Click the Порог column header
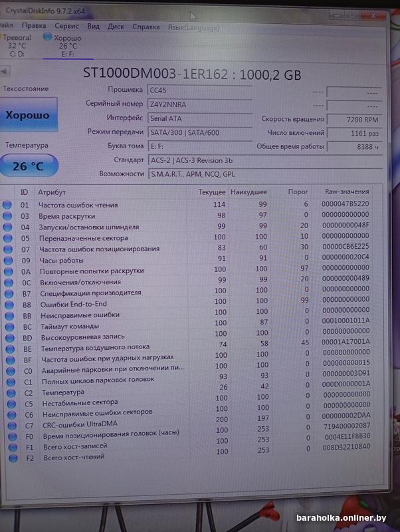This screenshot has width=400, height=532. (298, 192)
